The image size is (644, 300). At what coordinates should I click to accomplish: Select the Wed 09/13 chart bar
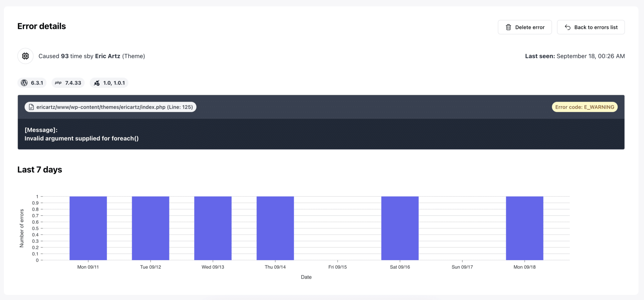(x=213, y=228)
